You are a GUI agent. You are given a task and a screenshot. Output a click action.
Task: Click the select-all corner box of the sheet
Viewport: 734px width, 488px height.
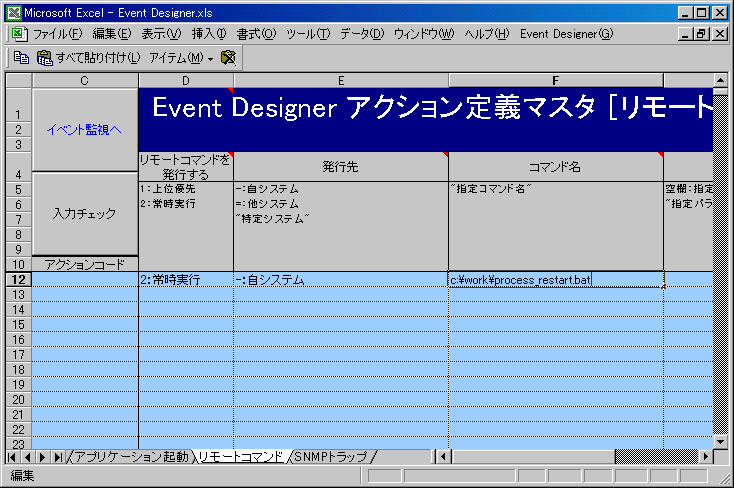coord(18,81)
